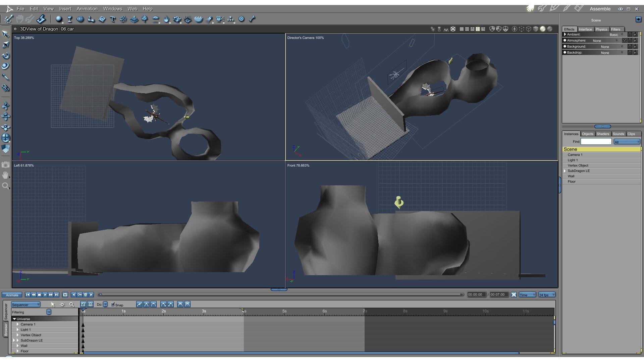Open the Sequencer dropdown

click(26, 305)
